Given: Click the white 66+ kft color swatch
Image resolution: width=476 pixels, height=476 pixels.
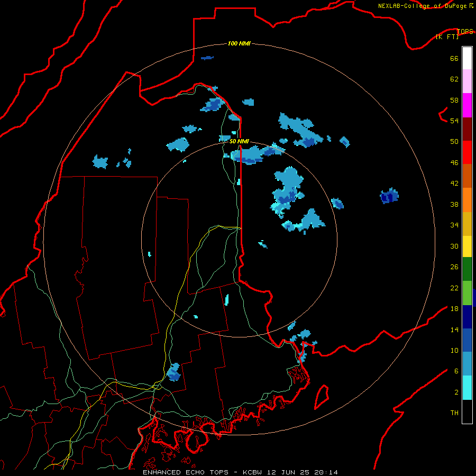Looking at the screenshot, I should pyautogui.click(x=467, y=58).
